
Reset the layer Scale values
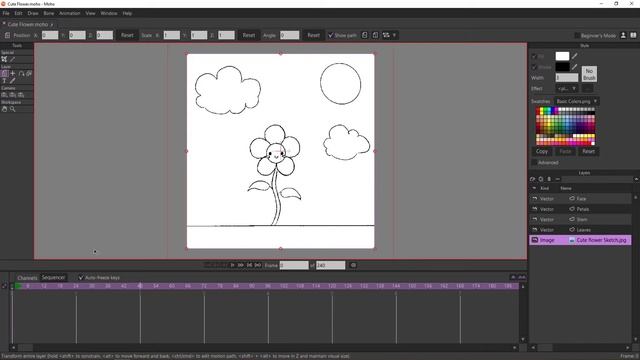(249, 35)
